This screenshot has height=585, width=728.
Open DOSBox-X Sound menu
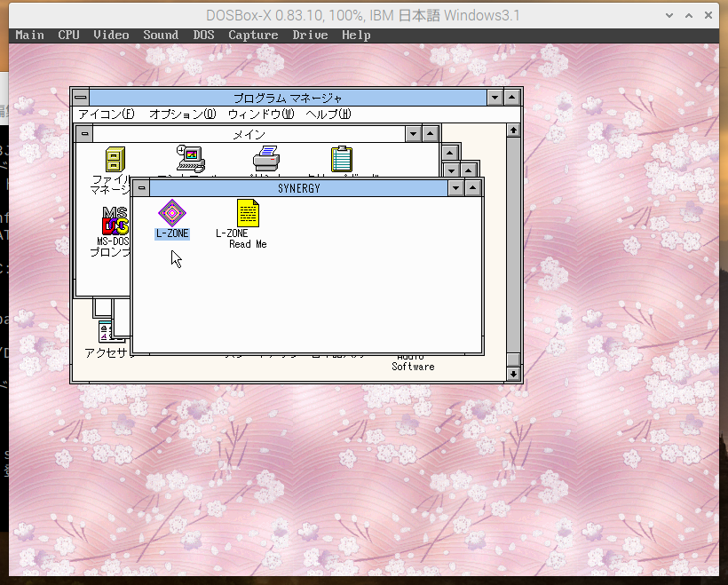coord(161,36)
